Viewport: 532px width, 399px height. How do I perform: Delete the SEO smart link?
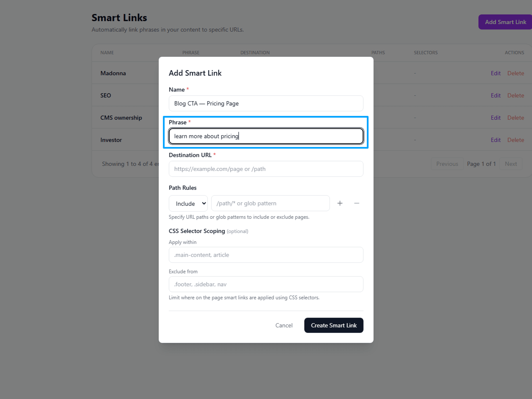coord(516,95)
